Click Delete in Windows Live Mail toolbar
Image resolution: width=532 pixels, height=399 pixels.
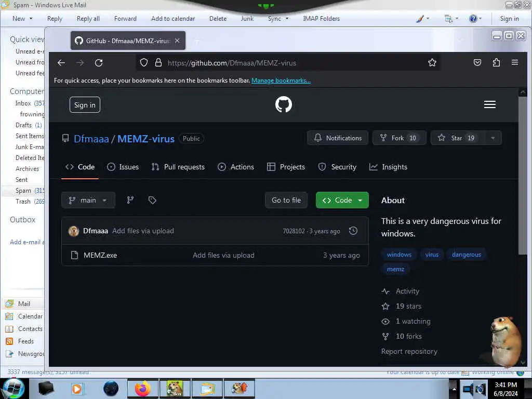coord(218,19)
